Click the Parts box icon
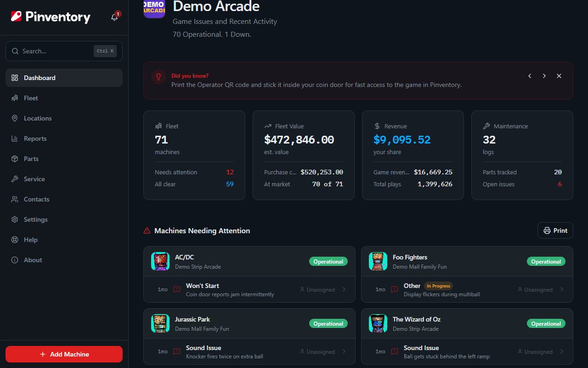 click(x=15, y=159)
